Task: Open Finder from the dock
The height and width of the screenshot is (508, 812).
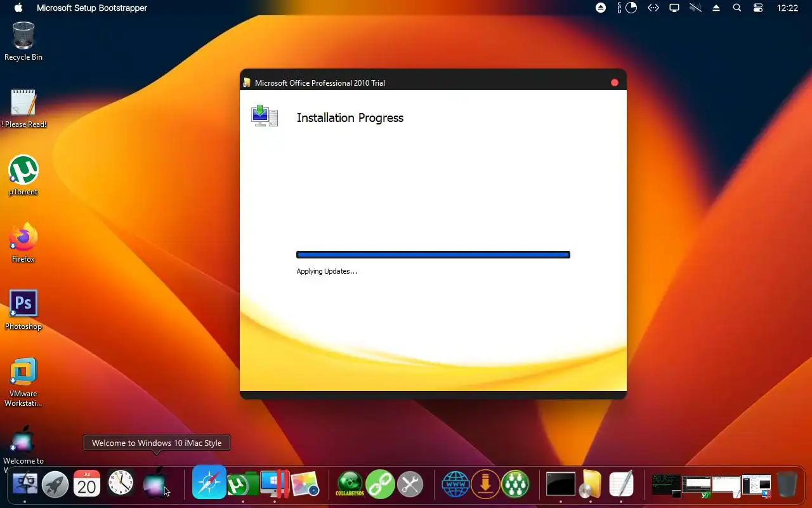Action: (25, 485)
